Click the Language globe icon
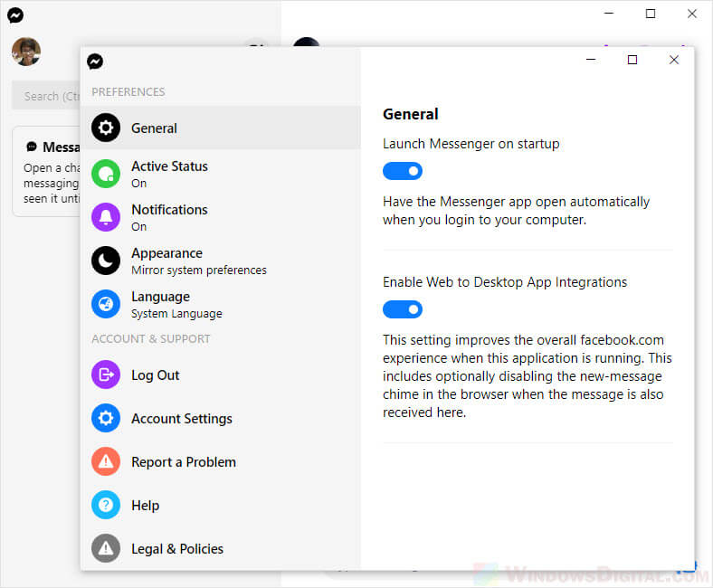713x588 pixels. 106,304
